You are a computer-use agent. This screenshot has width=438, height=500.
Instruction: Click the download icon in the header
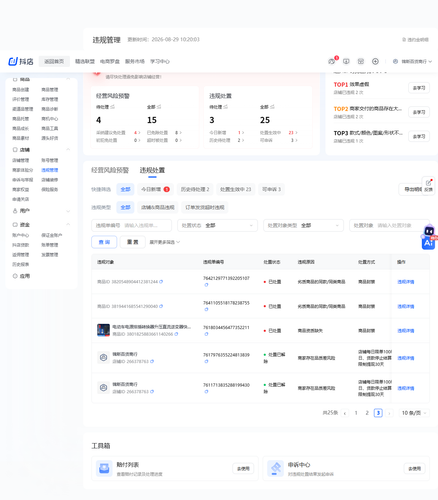(346, 61)
